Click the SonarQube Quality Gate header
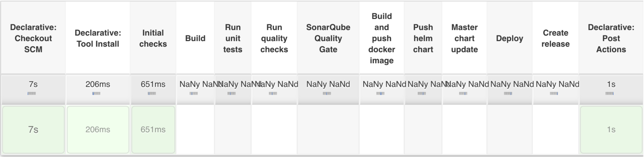The width and height of the screenshot is (644, 157). pos(328,38)
